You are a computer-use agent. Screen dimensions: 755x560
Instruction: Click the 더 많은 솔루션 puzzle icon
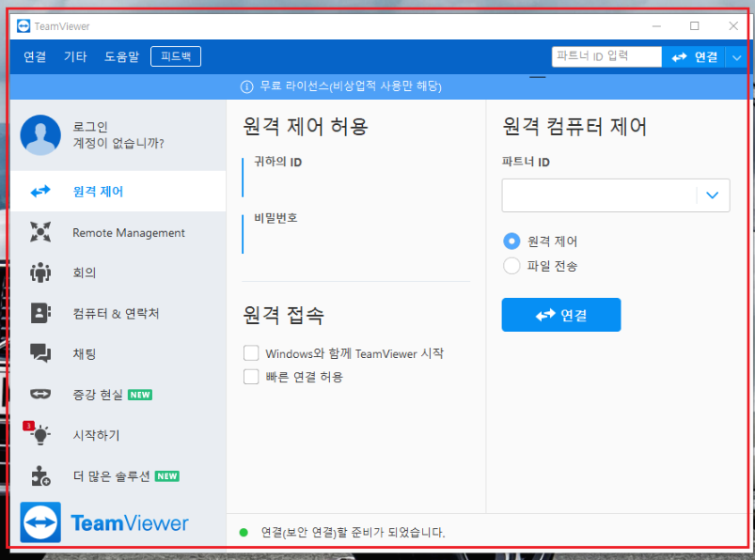40,475
